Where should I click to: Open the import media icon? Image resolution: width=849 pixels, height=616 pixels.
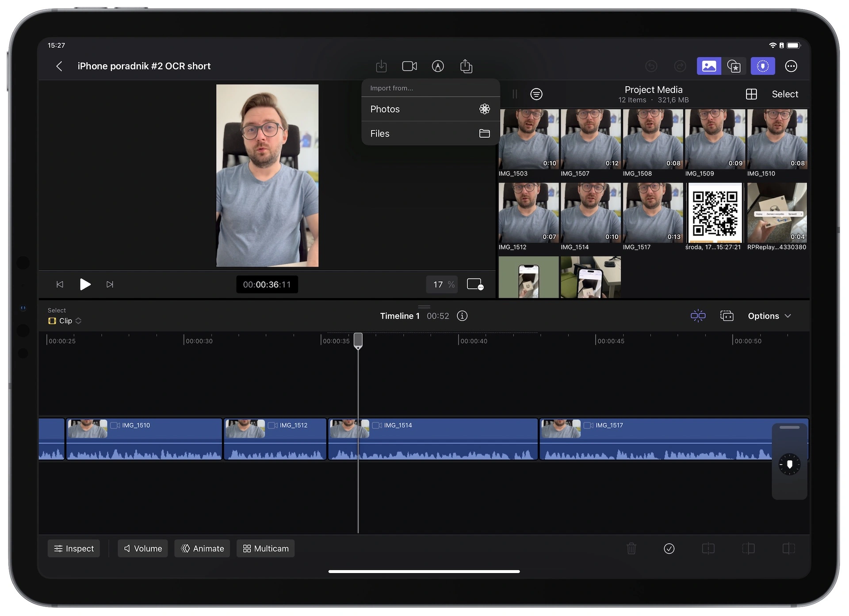click(381, 66)
